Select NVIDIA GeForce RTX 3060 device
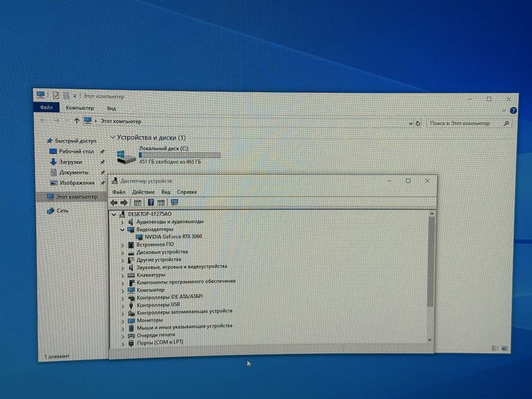Viewport: 532px width, 399px height. click(173, 237)
